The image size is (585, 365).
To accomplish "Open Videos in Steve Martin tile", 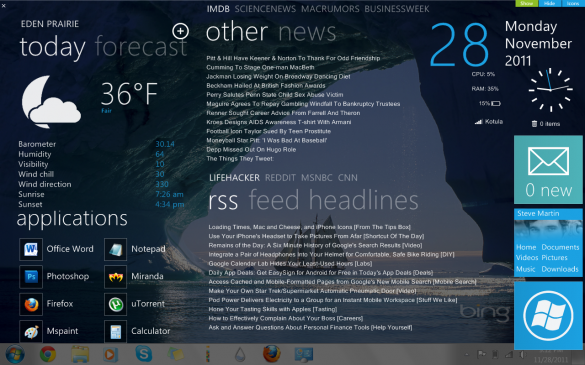I will click(527, 258).
